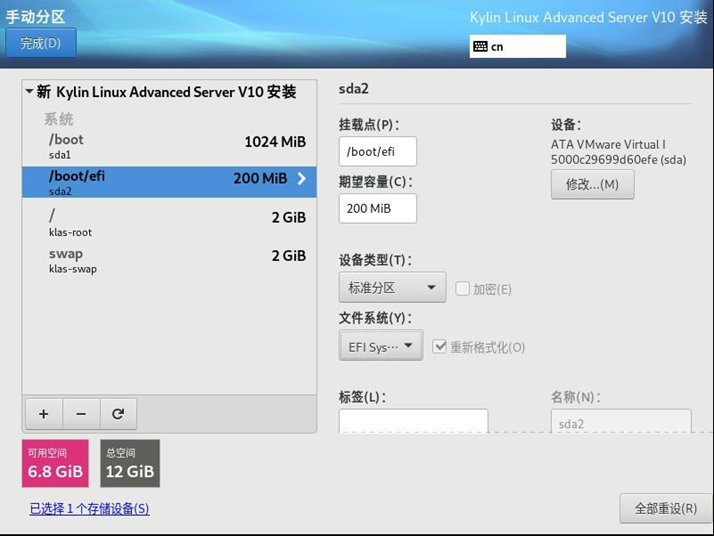The width and height of the screenshot is (714, 536).
Task: Open the 文件系统 EFI Sys dropdown
Action: point(381,346)
